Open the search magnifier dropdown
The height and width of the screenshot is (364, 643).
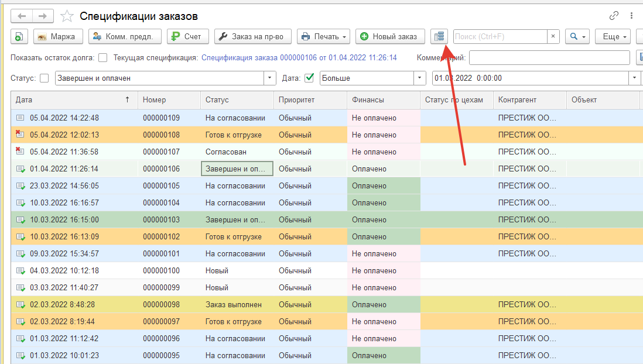pos(577,36)
